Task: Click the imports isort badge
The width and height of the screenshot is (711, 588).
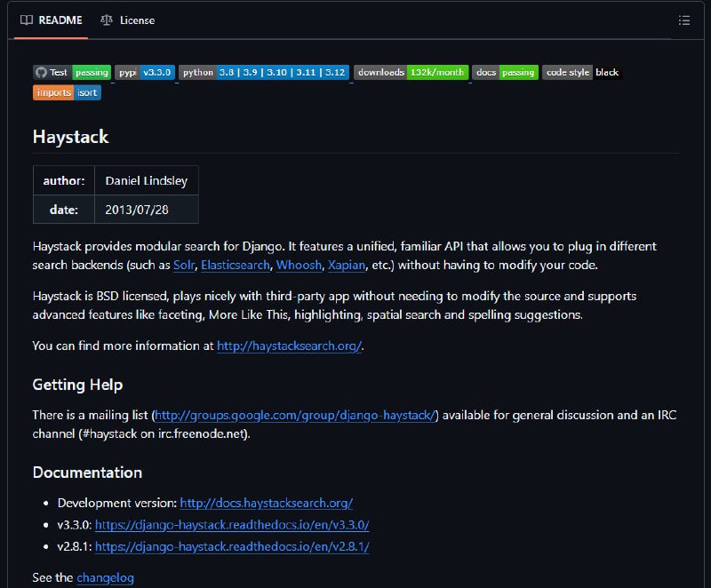Action: 67,93
